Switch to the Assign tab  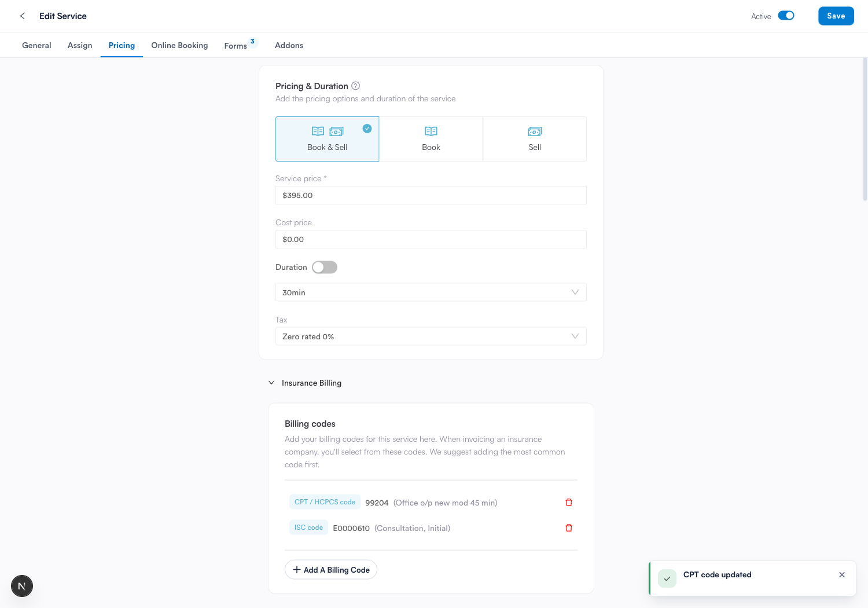tap(80, 45)
